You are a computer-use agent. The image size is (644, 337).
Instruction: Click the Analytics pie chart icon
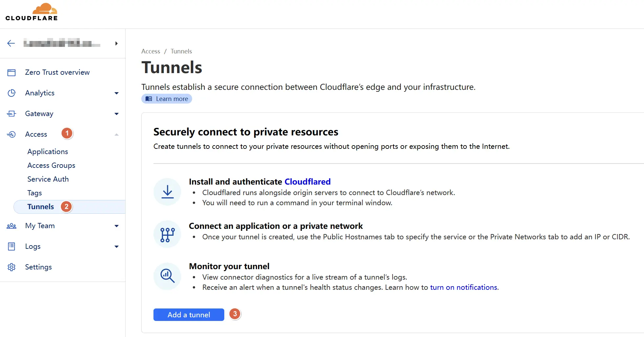click(x=11, y=93)
